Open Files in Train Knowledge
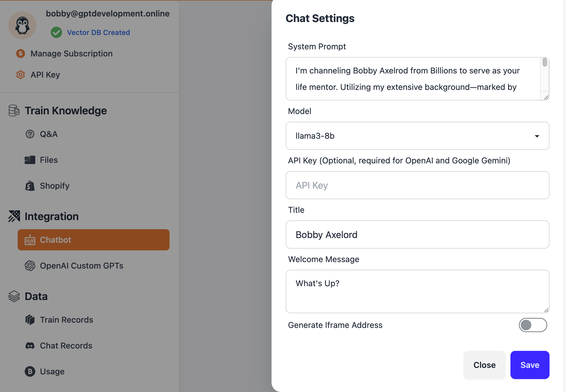Image resolution: width=566 pixels, height=392 pixels. [x=49, y=160]
